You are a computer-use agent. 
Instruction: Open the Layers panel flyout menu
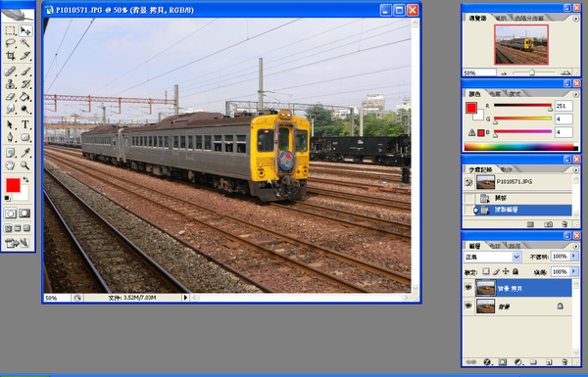(x=576, y=246)
